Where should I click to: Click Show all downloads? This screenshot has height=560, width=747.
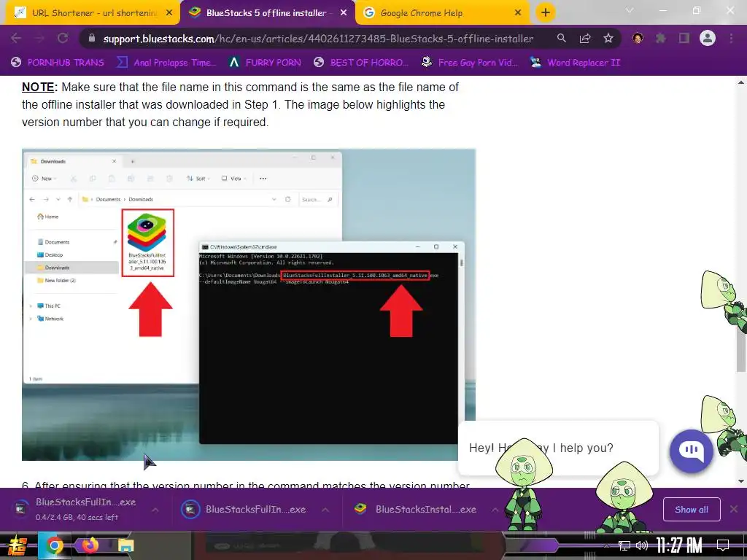(692, 510)
